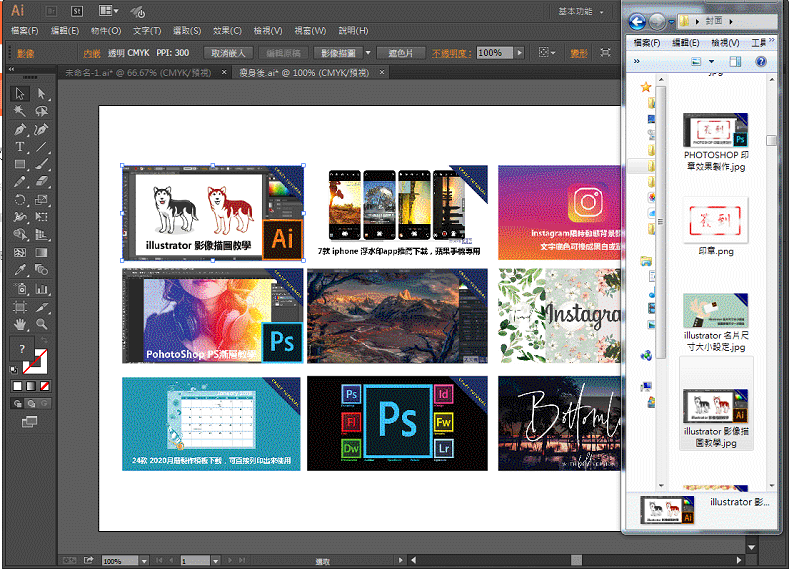Select the Pencil tool
The height and width of the screenshot is (569, 789).
tap(20, 182)
